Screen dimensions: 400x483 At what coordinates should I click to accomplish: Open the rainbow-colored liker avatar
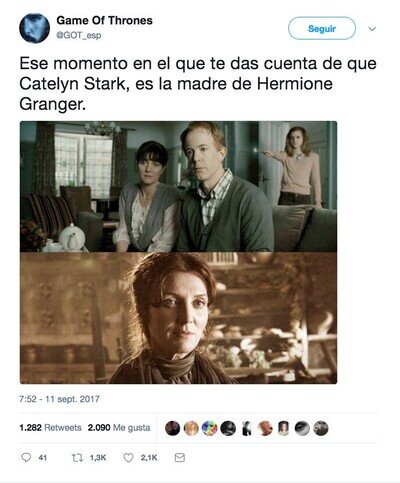click(210, 428)
